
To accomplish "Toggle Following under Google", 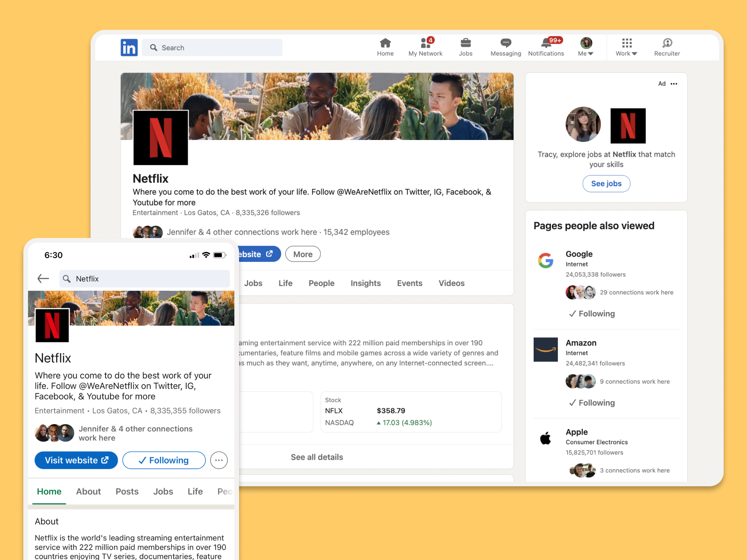I will click(x=592, y=314).
